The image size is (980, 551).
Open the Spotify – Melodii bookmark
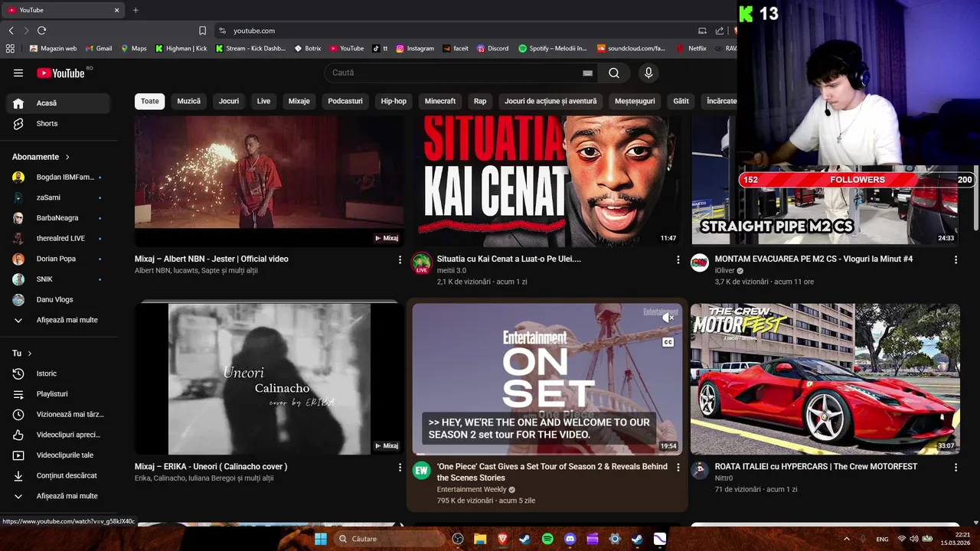[553, 48]
